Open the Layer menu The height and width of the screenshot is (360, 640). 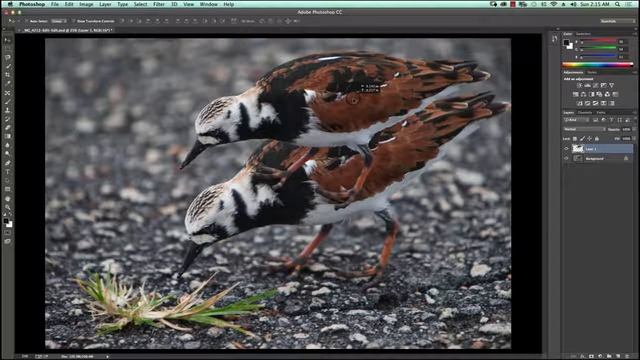(105, 4)
